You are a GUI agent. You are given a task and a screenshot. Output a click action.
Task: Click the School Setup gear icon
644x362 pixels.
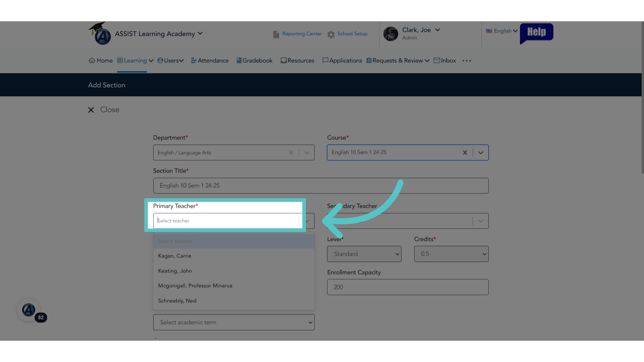331,35
